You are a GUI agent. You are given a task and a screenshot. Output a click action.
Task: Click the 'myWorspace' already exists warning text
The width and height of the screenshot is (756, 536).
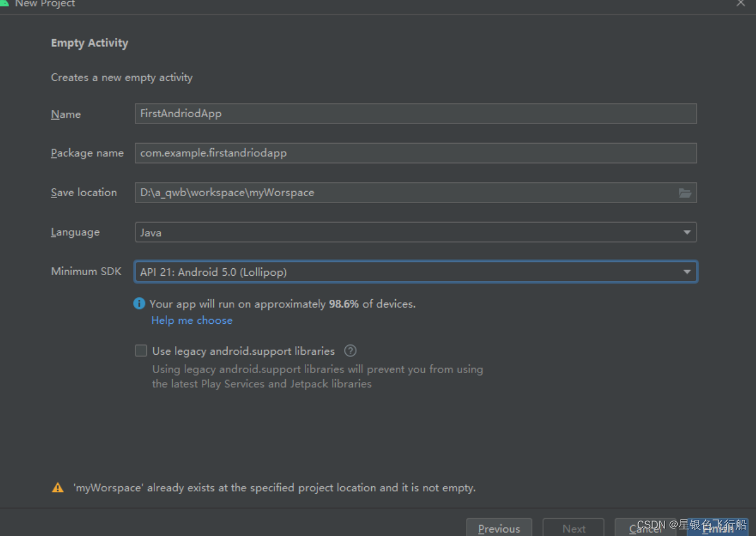coord(274,488)
